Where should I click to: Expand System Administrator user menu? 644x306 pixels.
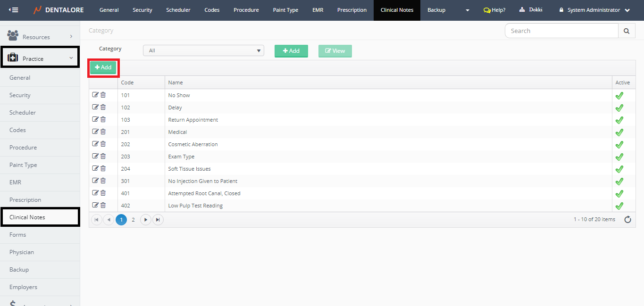pyautogui.click(x=594, y=10)
